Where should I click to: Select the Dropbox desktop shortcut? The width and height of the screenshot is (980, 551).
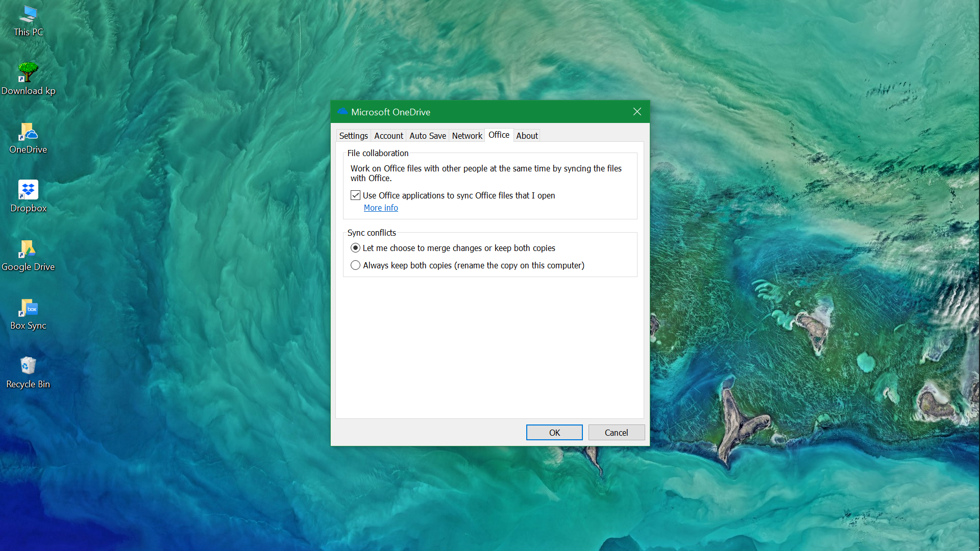(x=28, y=197)
